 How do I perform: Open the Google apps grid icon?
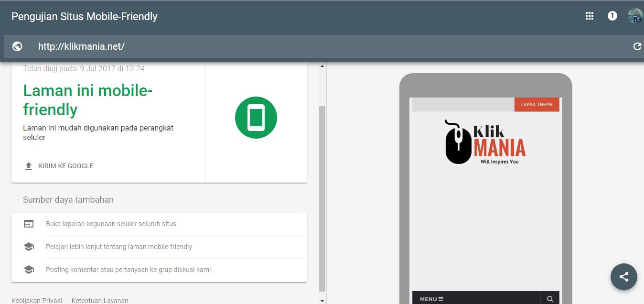click(x=589, y=16)
